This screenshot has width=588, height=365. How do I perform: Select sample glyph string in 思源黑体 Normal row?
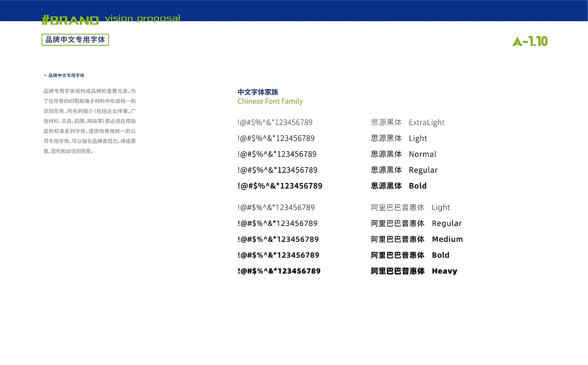pos(277,154)
